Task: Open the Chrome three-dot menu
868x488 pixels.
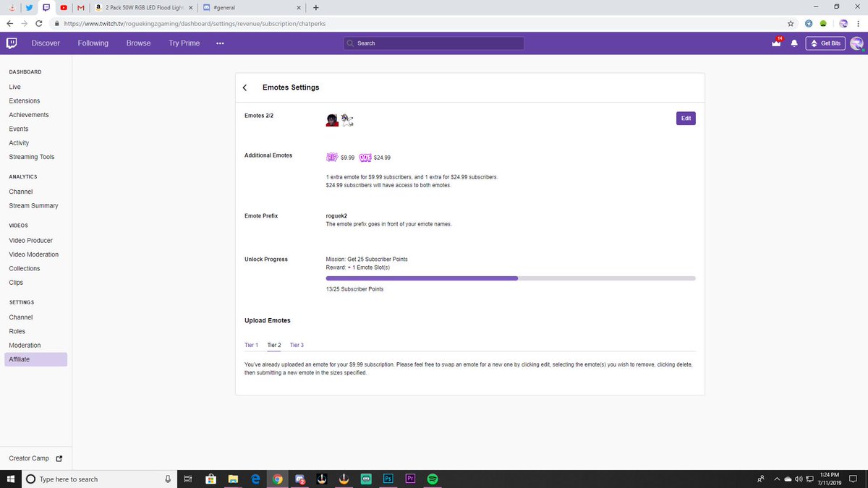Action: [859, 23]
